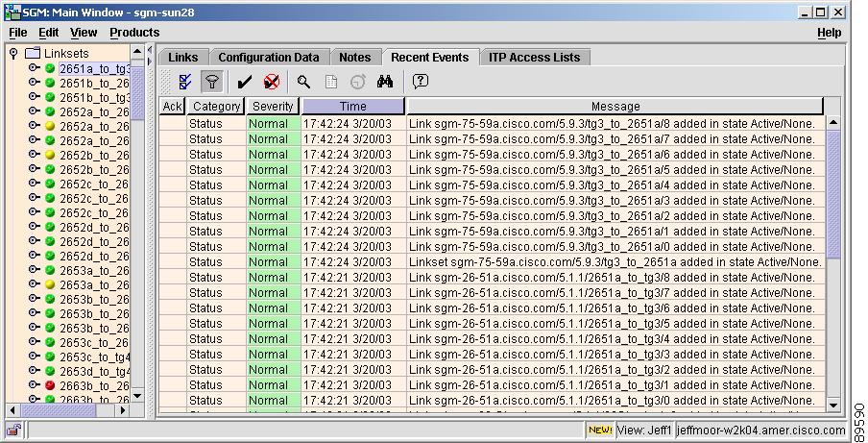Open the Edit menu
This screenshot has height=443, width=868.
tap(48, 33)
